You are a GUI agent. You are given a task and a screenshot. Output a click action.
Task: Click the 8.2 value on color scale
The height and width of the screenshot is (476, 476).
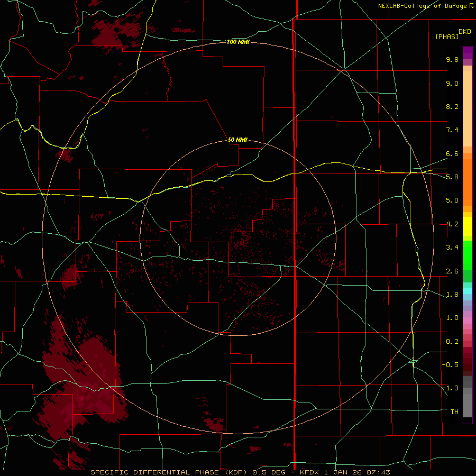(452, 106)
